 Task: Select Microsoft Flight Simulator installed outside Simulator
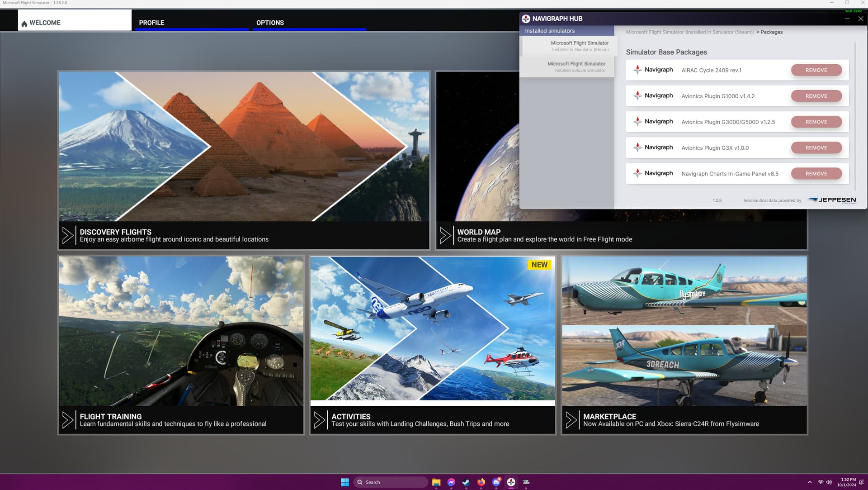576,67
